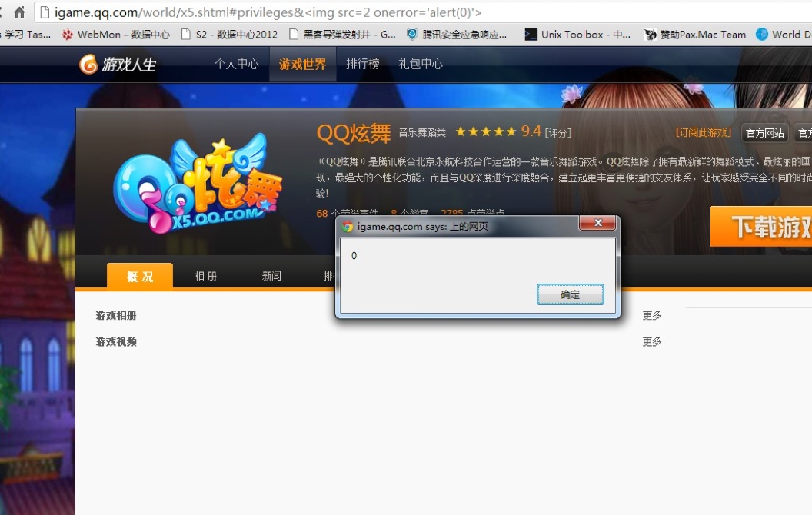Image resolution: width=812 pixels, height=515 pixels.
Task: Open the 赞助Pax.Mac Team bookmark
Action: tap(694, 35)
